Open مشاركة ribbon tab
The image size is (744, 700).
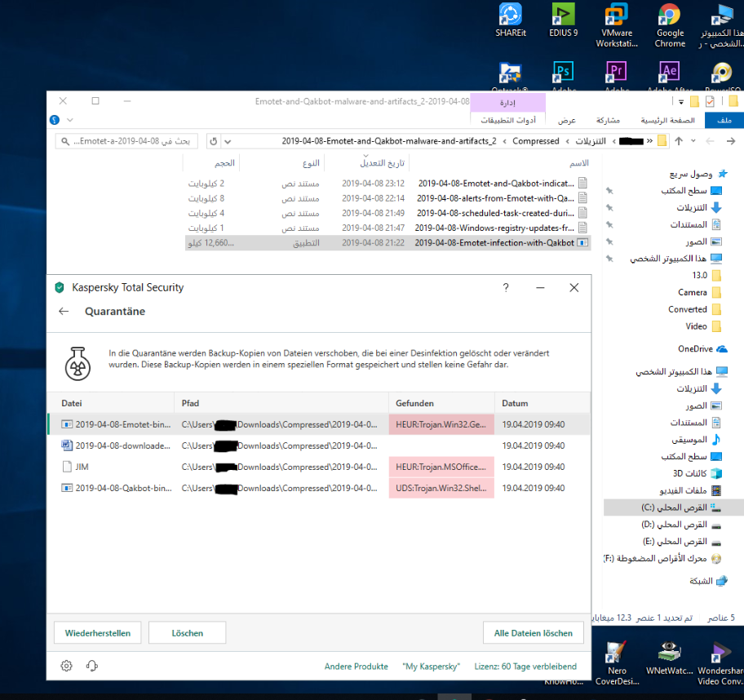(608, 121)
